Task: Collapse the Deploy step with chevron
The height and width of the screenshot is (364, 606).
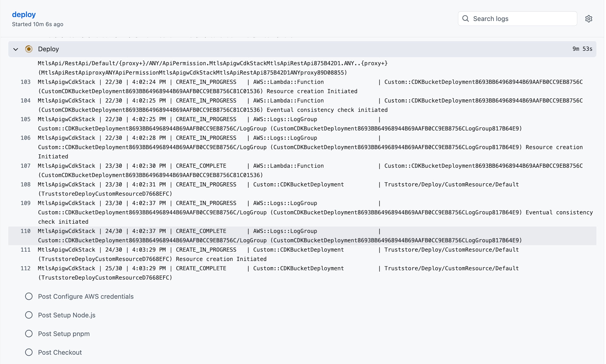Action: pos(16,49)
